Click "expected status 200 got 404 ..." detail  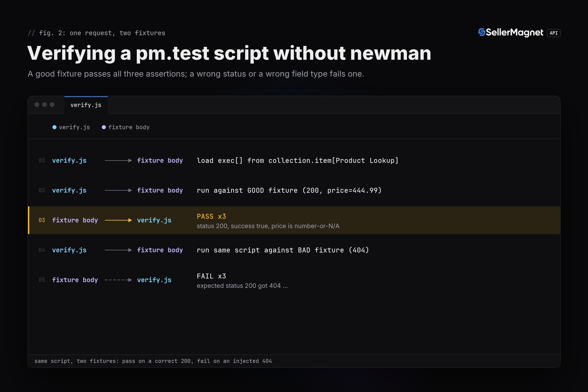pyautogui.click(x=242, y=286)
